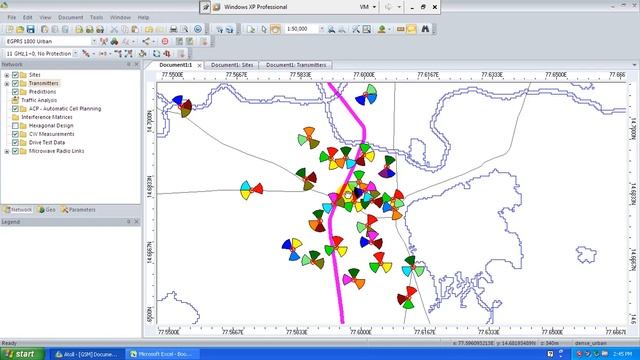Toggle the Predictions checkbox

coord(15,92)
